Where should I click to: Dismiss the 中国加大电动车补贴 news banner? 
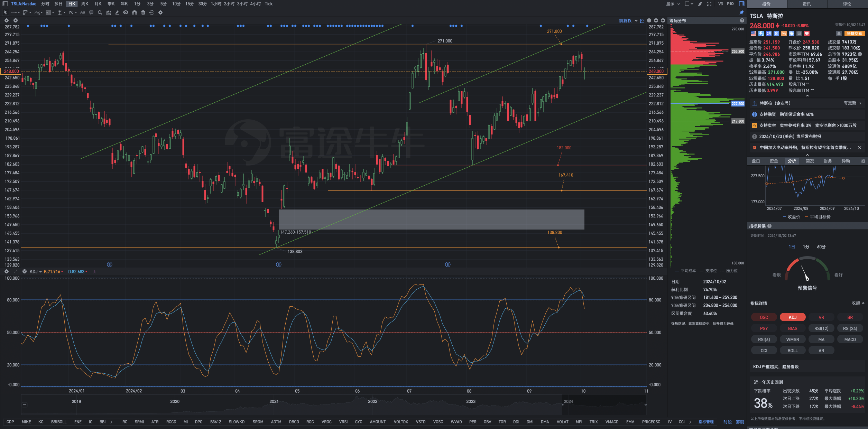860,148
